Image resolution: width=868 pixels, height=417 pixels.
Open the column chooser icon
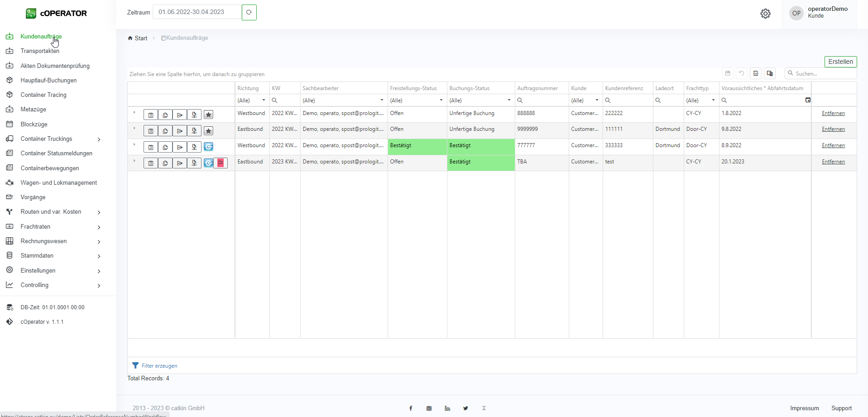[x=770, y=73]
